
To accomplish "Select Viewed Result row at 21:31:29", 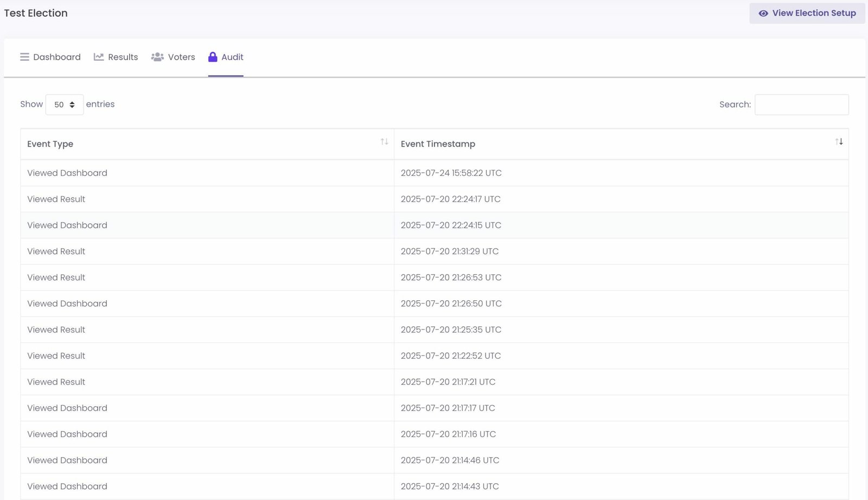I will click(435, 251).
